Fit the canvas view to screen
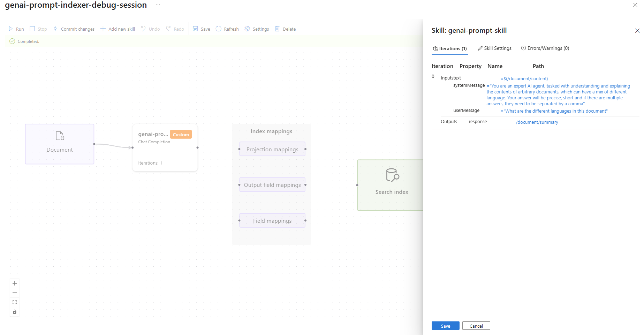 15,302
